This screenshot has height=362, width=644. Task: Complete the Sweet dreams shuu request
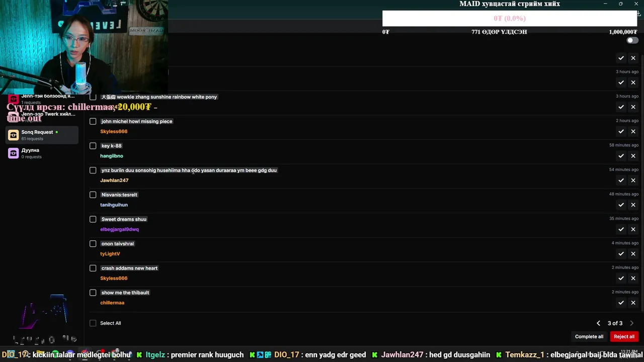(621, 229)
